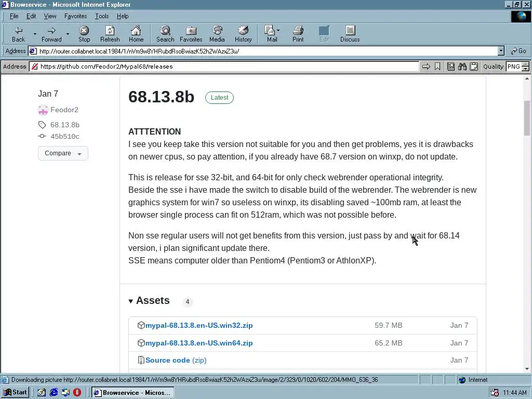The height and width of the screenshot is (399, 532).
Task: Click the 11:44 AM tray clock
Action: click(515, 393)
